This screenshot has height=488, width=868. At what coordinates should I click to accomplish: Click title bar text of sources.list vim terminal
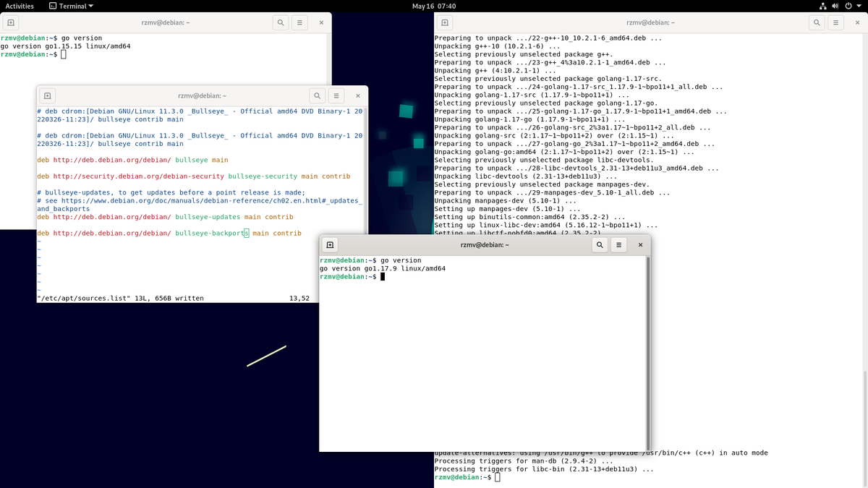202,95
